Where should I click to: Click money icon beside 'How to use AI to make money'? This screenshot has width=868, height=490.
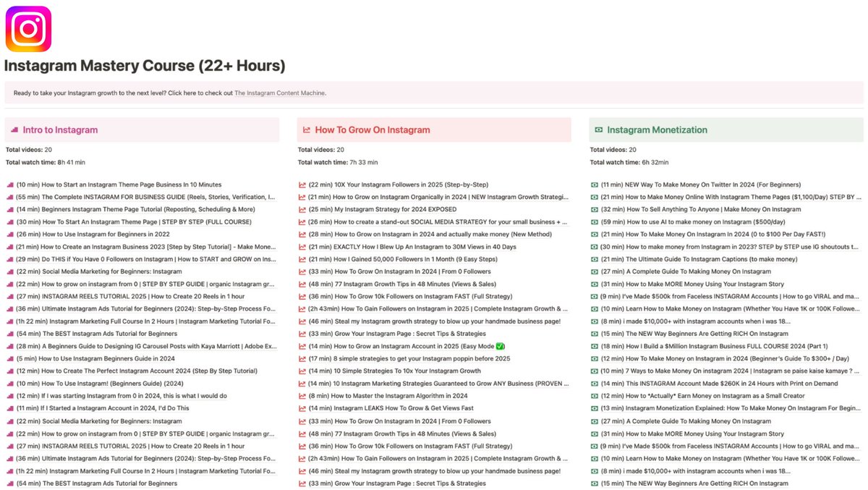(595, 221)
